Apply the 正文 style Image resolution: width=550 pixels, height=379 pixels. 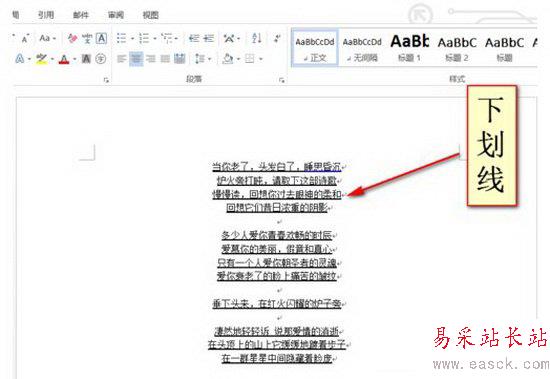315,48
